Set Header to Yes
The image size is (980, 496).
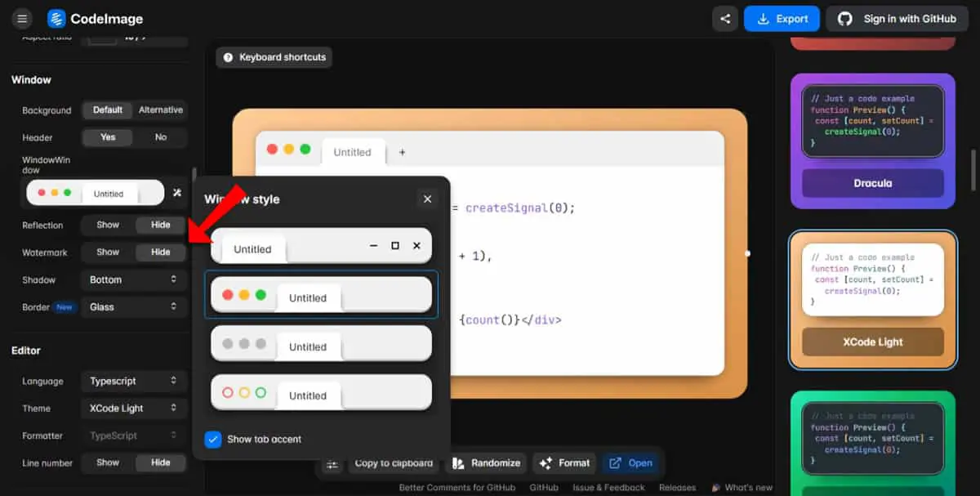click(108, 137)
